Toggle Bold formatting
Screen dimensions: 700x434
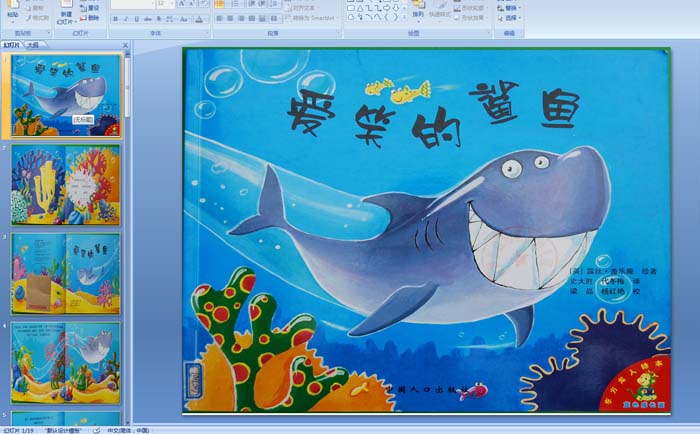tap(115, 19)
